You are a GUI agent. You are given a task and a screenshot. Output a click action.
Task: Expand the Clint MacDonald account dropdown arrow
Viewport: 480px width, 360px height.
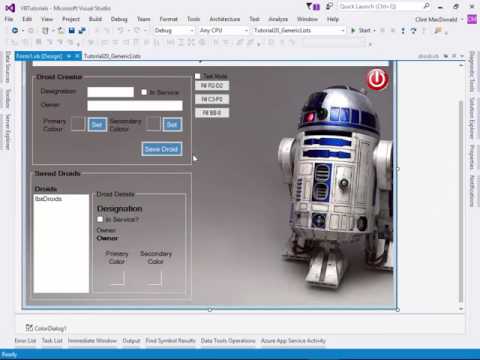[462, 19]
